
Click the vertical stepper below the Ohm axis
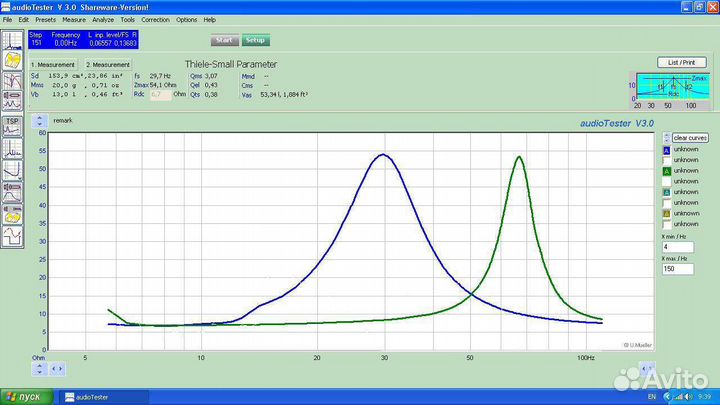(x=39, y=369)
